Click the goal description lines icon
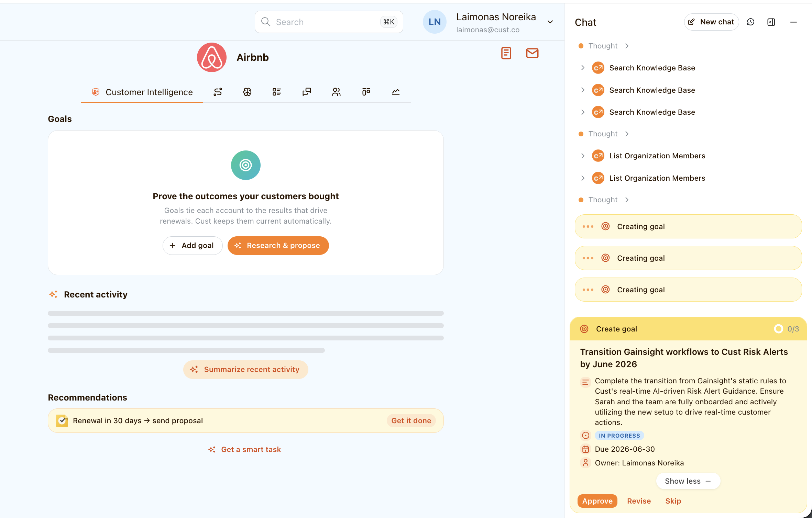812x518 pixels. tap(585, 382)
